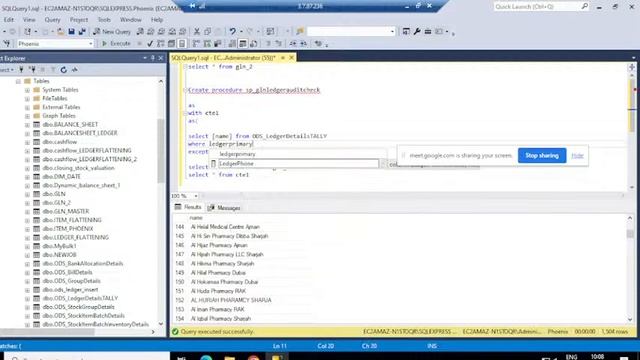Toggle Include Actual Execution Plan icon

196,44
